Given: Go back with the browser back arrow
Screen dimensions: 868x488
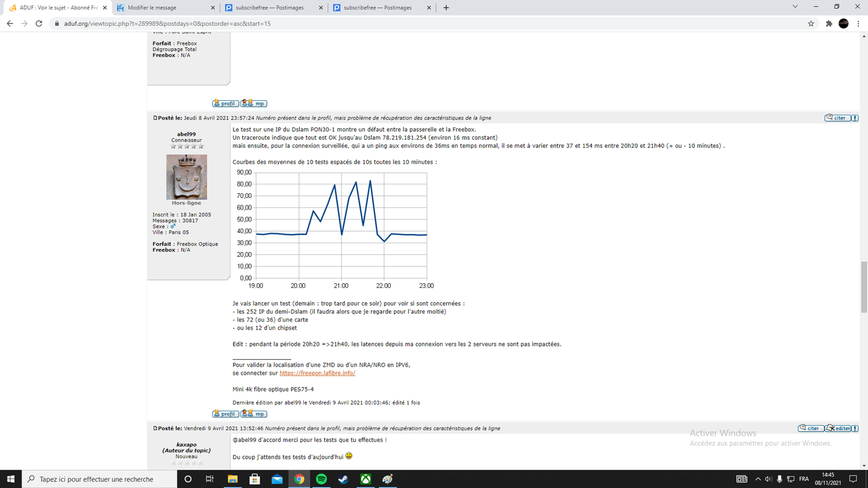Looking at the screenshot, I should 9,23.
